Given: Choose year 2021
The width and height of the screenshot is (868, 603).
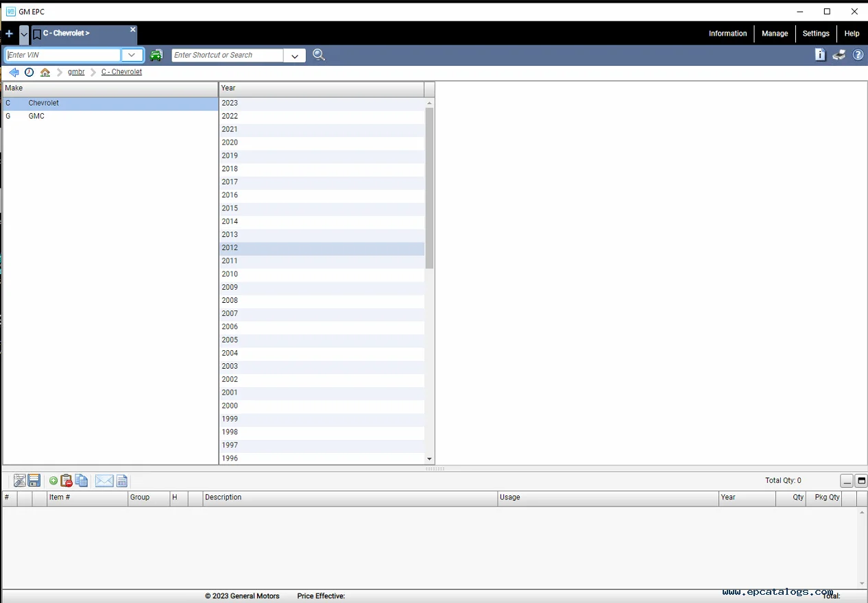Looking at the screenshot, I should pos(322,130).
